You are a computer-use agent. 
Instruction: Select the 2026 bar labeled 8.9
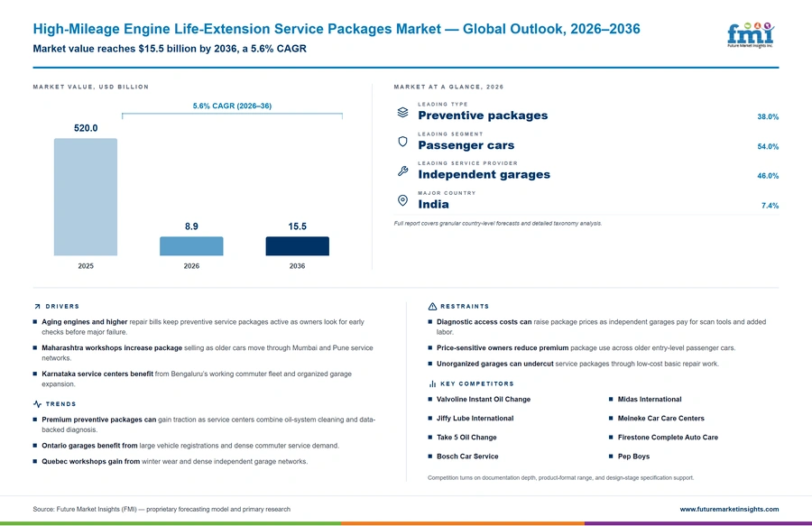tap(191, 246)
